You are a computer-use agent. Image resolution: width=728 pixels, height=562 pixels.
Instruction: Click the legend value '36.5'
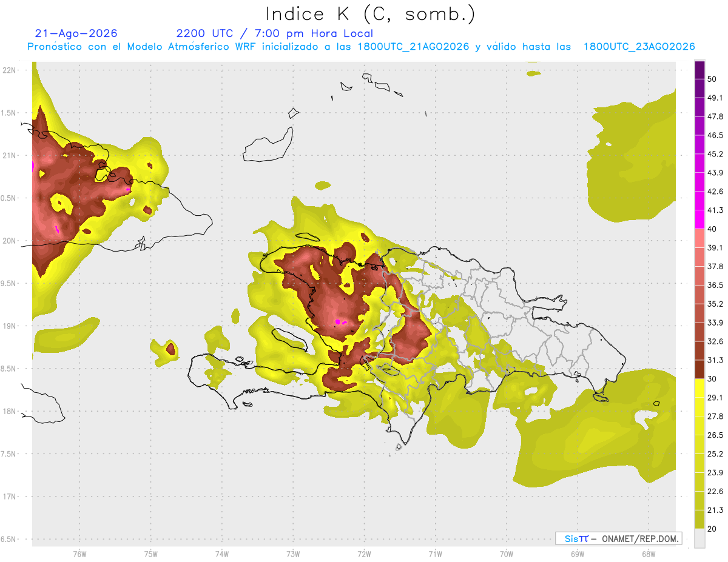pyautogui.click(x=715, y=286)
